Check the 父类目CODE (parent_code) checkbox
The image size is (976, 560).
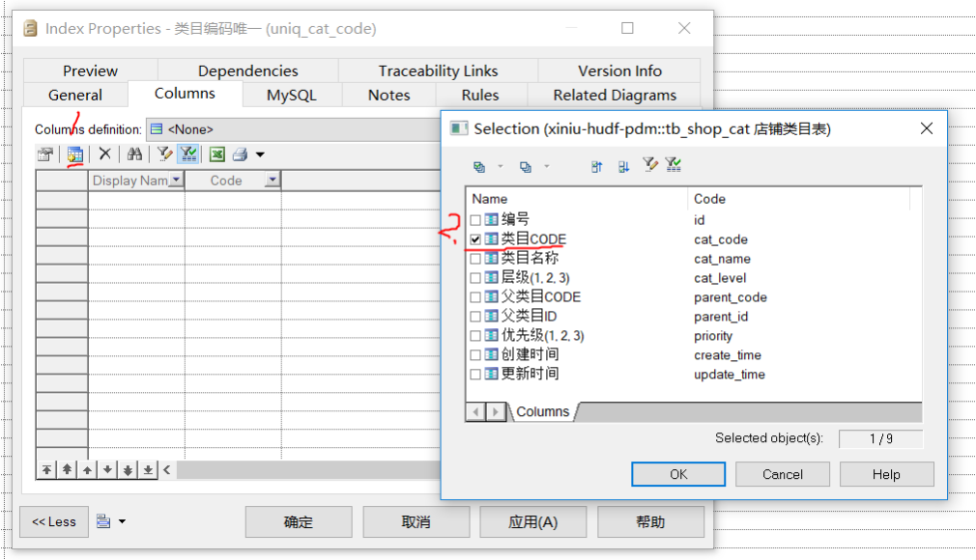(475, 297)
